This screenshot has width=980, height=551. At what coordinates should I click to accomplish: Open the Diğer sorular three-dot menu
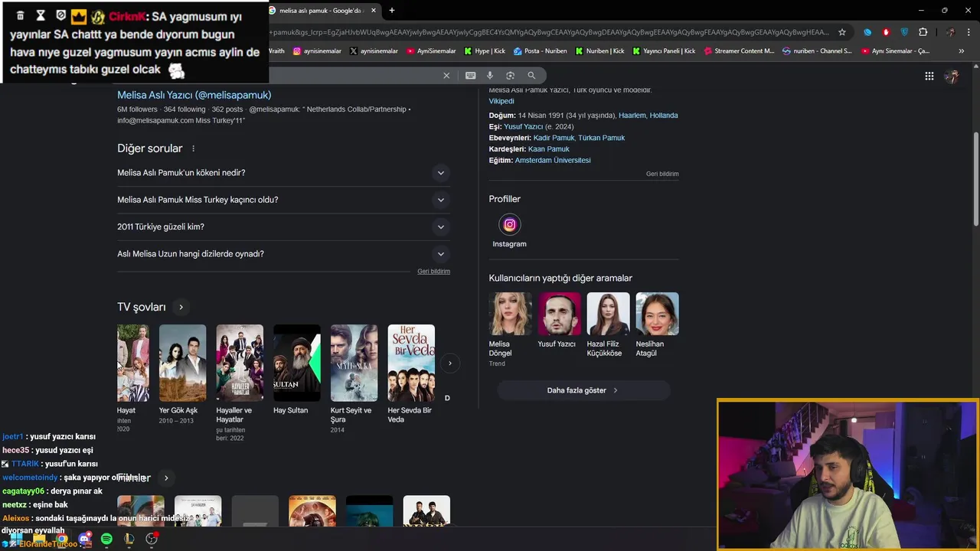click(x=193, y=148)
